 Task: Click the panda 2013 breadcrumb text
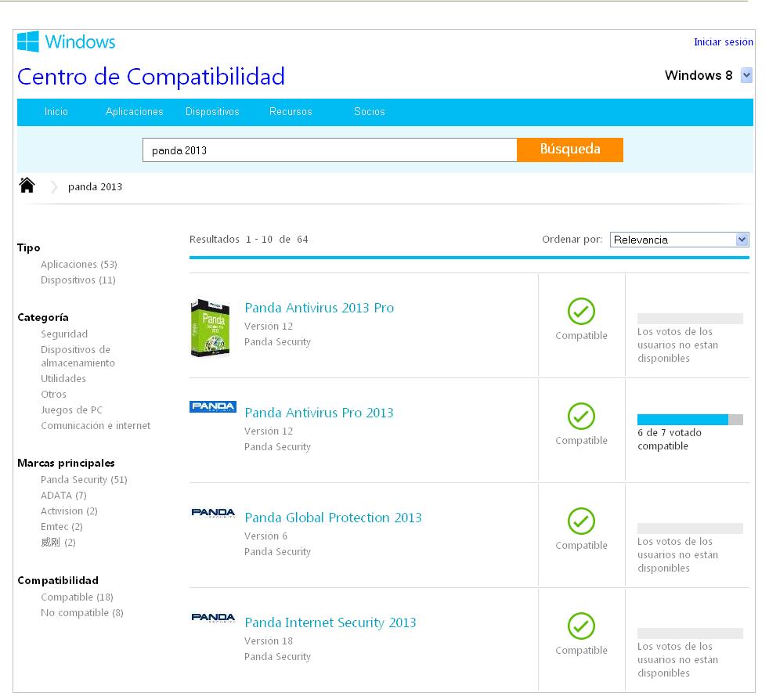click(95, 187)
